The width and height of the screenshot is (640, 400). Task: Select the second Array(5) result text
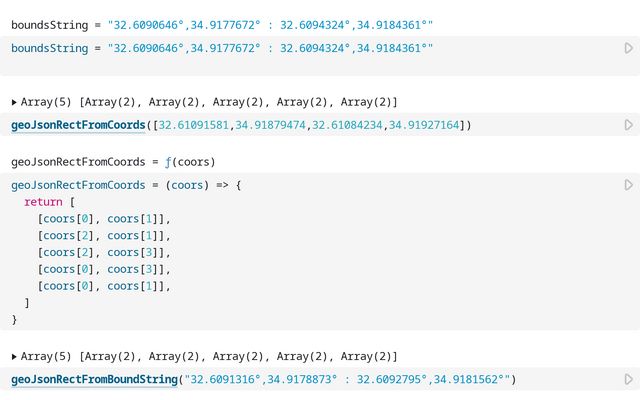pos(210,356)
